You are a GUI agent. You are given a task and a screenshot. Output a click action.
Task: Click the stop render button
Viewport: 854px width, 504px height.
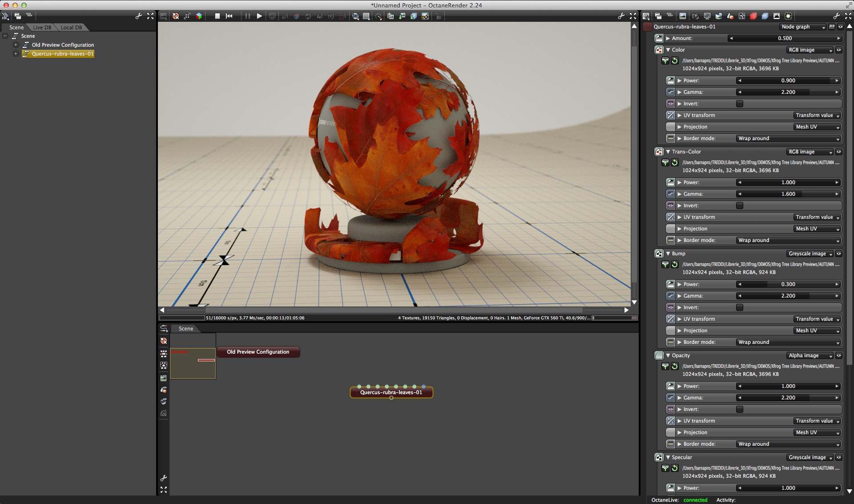(218, 16)
